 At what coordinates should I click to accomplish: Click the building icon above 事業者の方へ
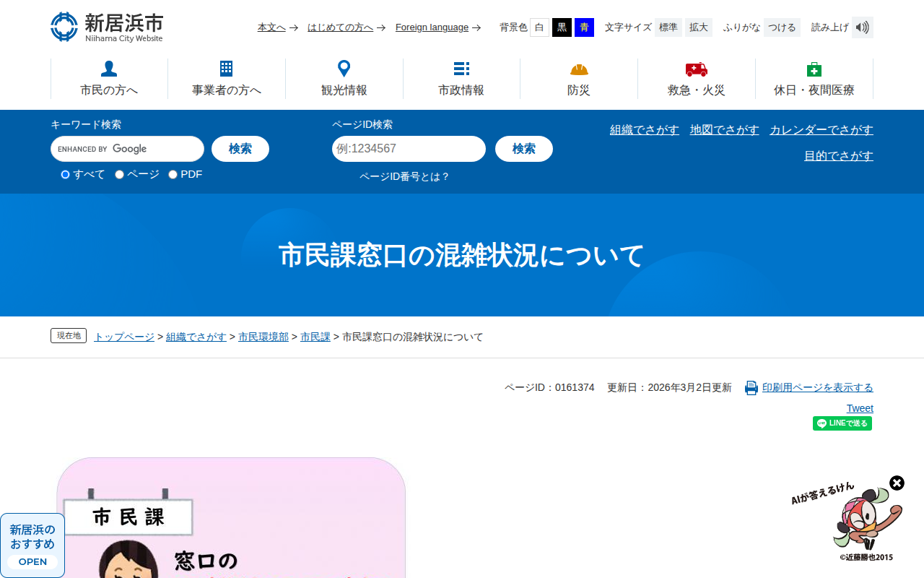pos(227,69)
